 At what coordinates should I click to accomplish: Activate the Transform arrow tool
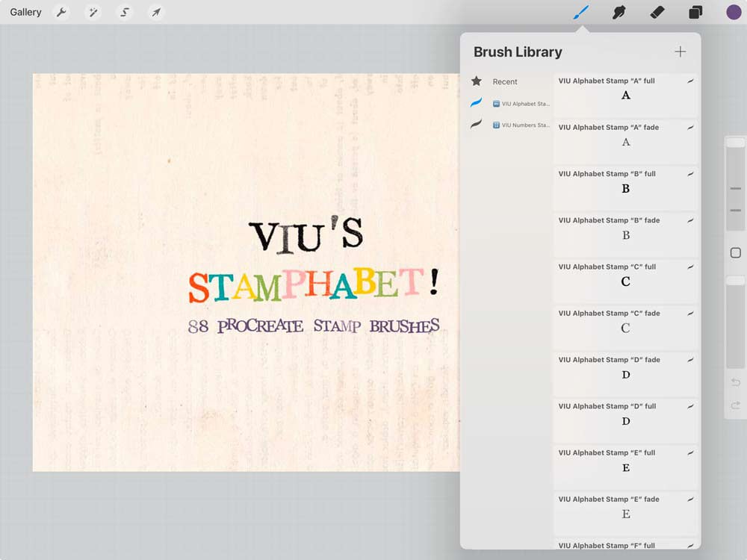tap(156, 12)
